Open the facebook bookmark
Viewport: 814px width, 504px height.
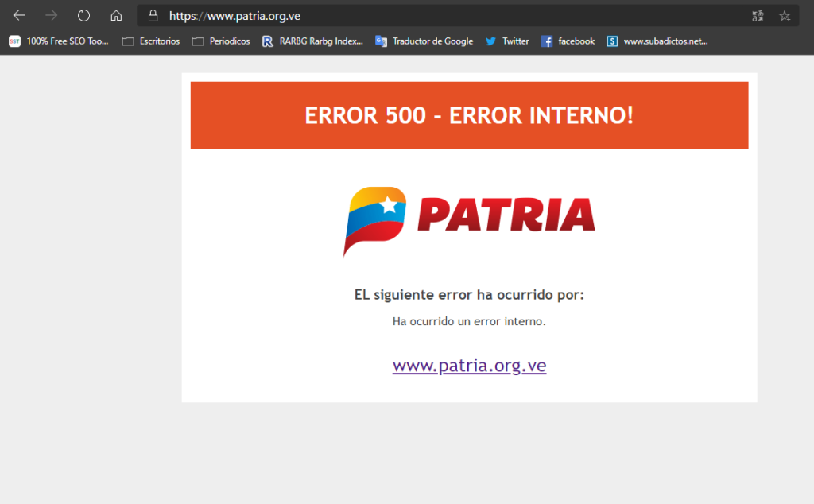coord(568,41)
